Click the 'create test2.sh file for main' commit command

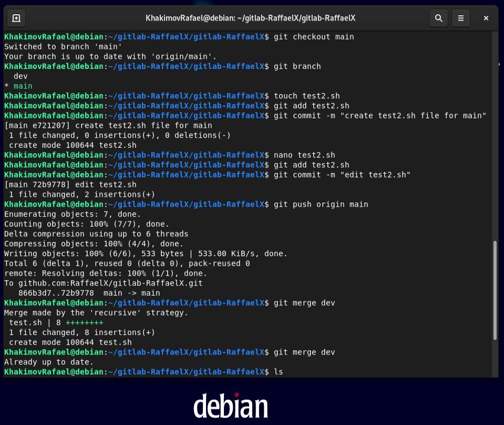click(x=380, y=116)
